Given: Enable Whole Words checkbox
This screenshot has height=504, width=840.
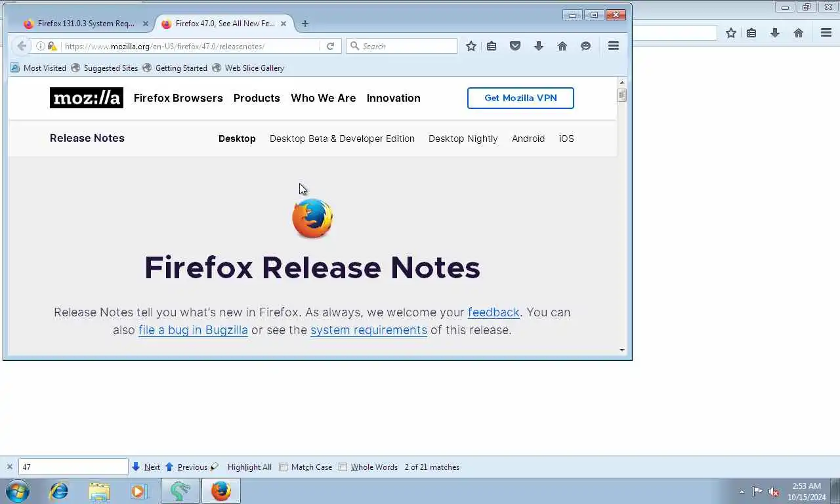Looking at the screenshot, I should coord(343,467).
